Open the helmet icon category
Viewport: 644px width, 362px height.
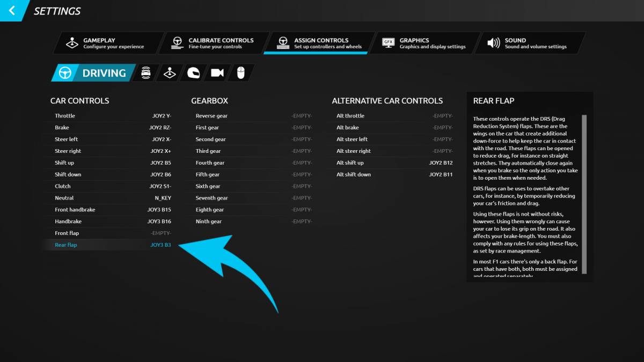coord(193,73)
